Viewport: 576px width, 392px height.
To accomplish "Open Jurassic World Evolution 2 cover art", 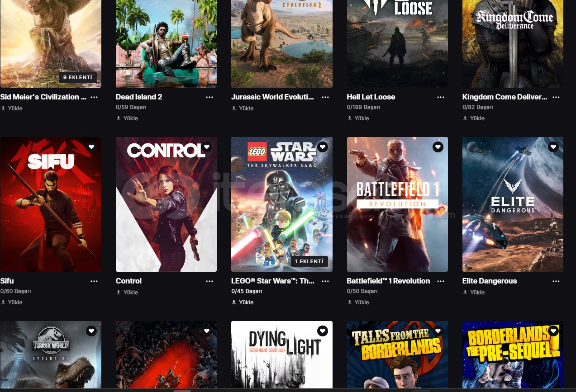I will 282,43.
